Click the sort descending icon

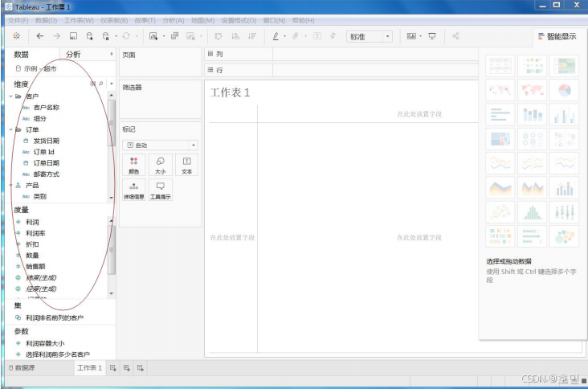(x=252, y=36)
